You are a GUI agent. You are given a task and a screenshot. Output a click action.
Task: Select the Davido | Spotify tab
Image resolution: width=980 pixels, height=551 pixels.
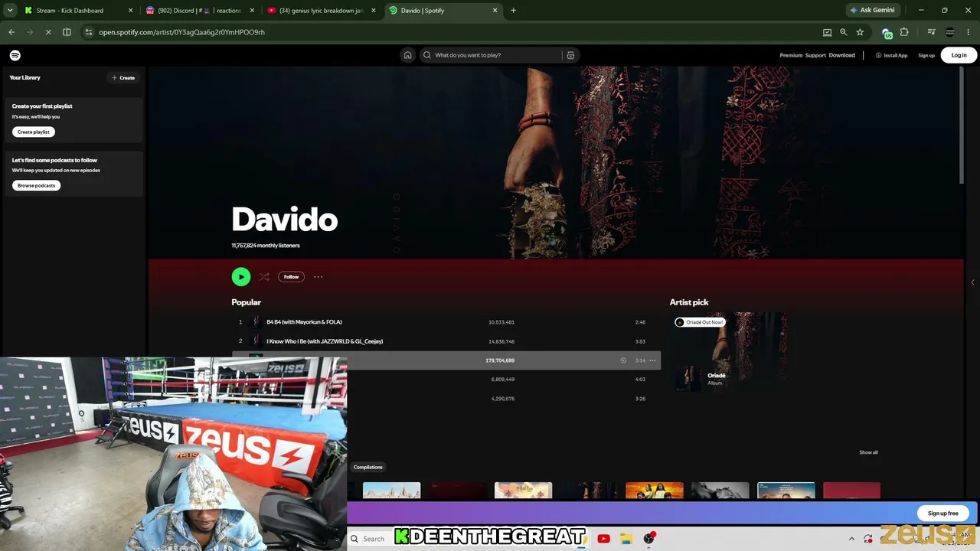[x=443, y=11]
